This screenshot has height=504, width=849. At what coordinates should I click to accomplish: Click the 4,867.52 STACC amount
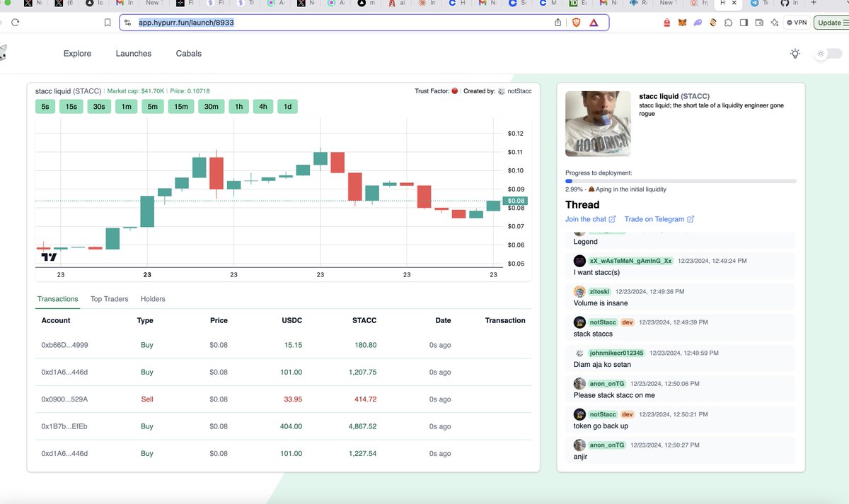pyautogui.click(x=362, y=426)
